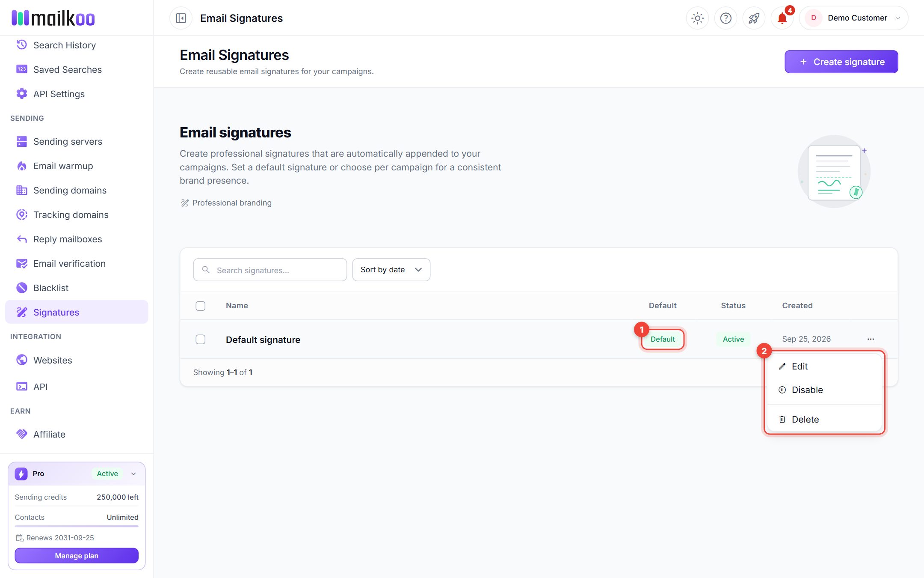
Task: Focus the Search signatures input field
Action: coord(270,270)
